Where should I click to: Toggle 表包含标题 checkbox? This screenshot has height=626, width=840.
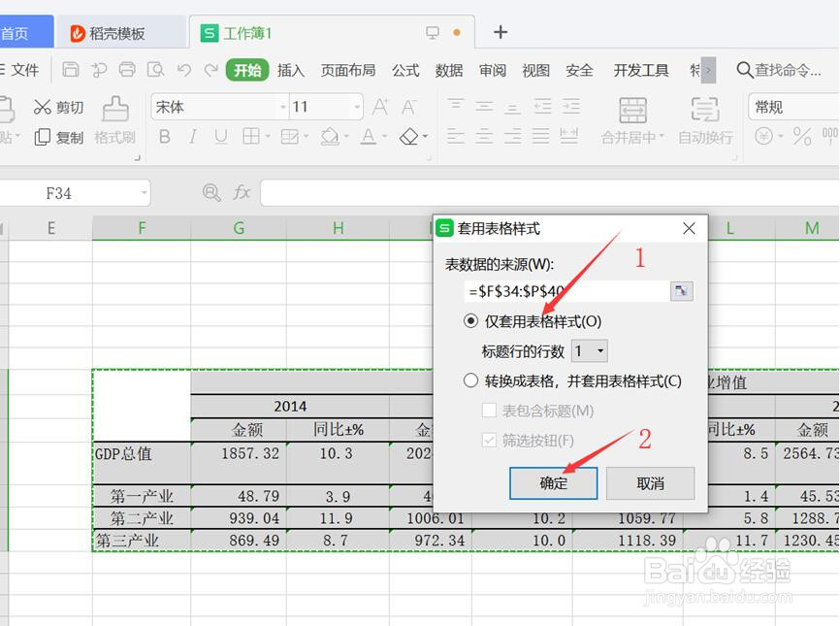[x=489, y=412]
